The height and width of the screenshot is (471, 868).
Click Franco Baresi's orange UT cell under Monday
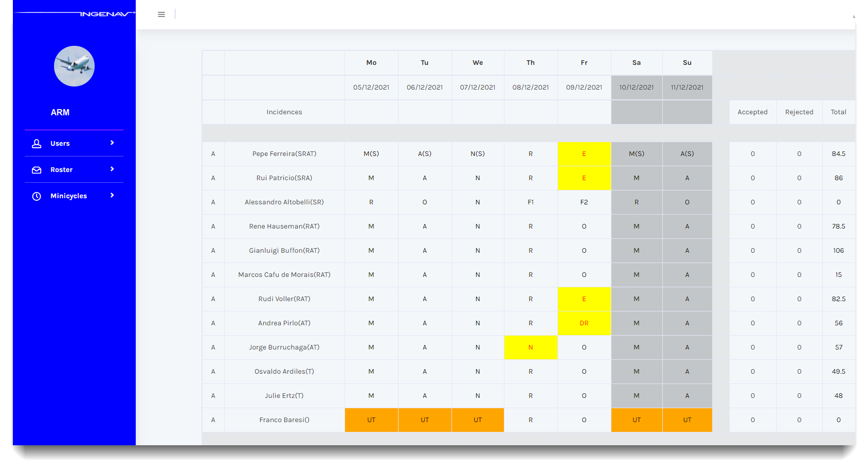point(371,420)
